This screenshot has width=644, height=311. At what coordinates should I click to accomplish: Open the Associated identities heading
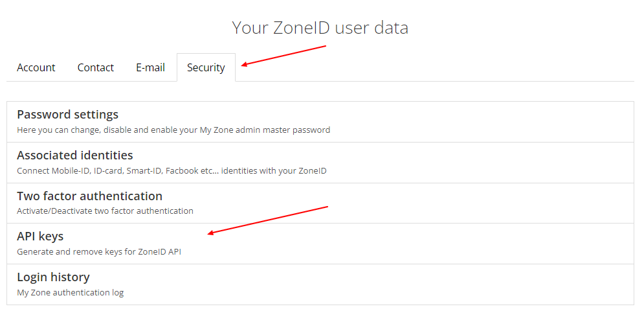pos(75,155)
